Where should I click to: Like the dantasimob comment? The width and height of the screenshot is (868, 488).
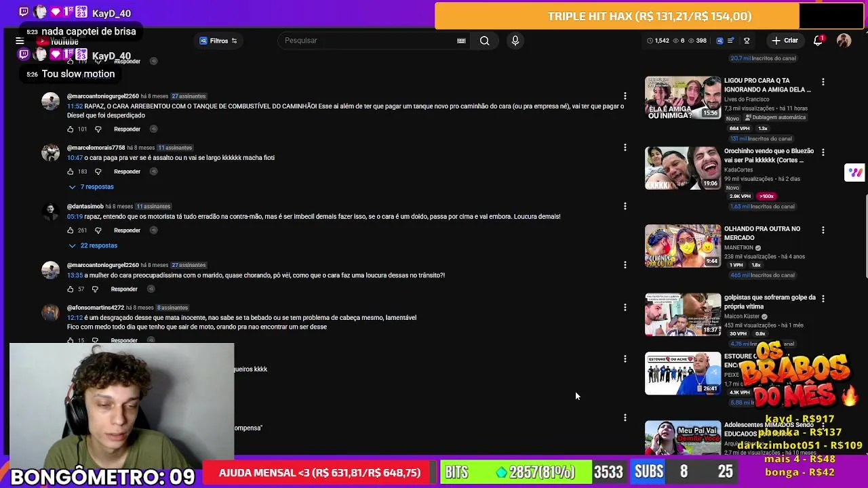[71, 230]
